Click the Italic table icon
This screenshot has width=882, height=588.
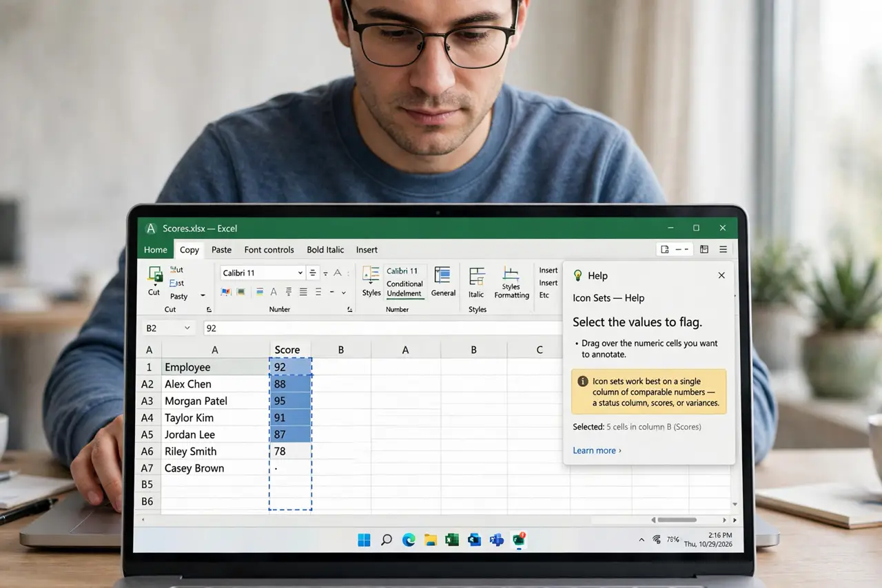[x=477, y=276]
